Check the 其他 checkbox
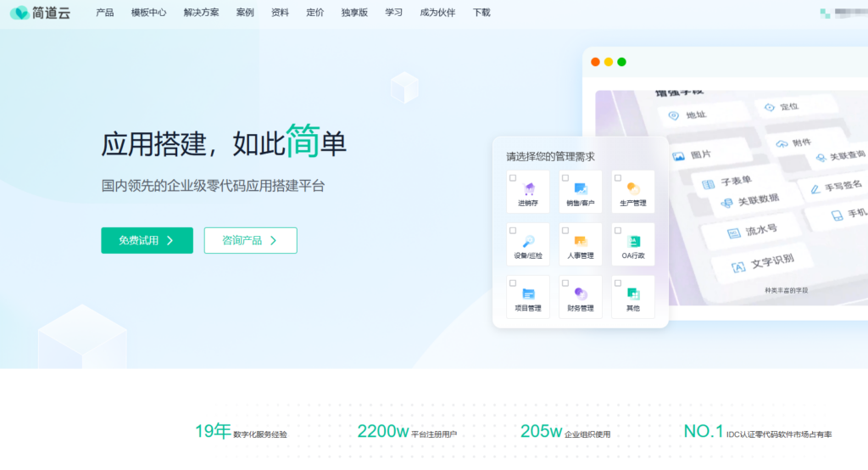This screenshot has width=868, height=470. click(618, 283)
